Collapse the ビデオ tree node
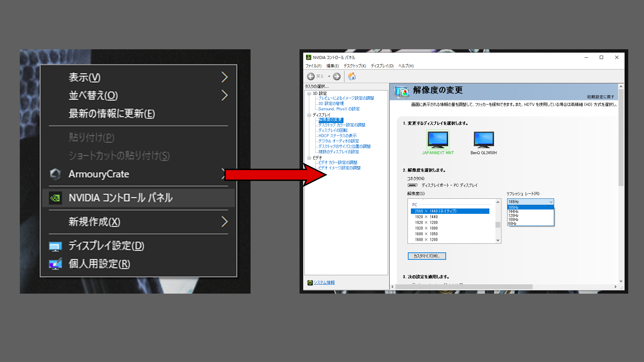The image size is (644, 362). click(309, 158)
